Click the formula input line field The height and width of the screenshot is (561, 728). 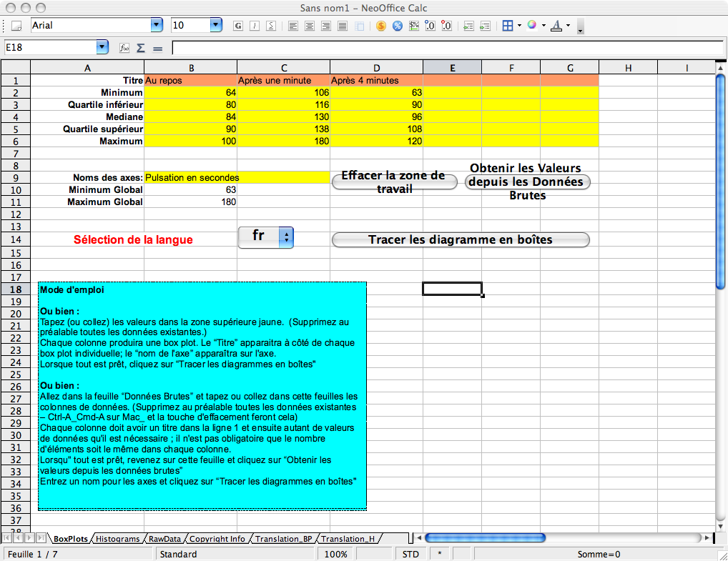(443, 48)
